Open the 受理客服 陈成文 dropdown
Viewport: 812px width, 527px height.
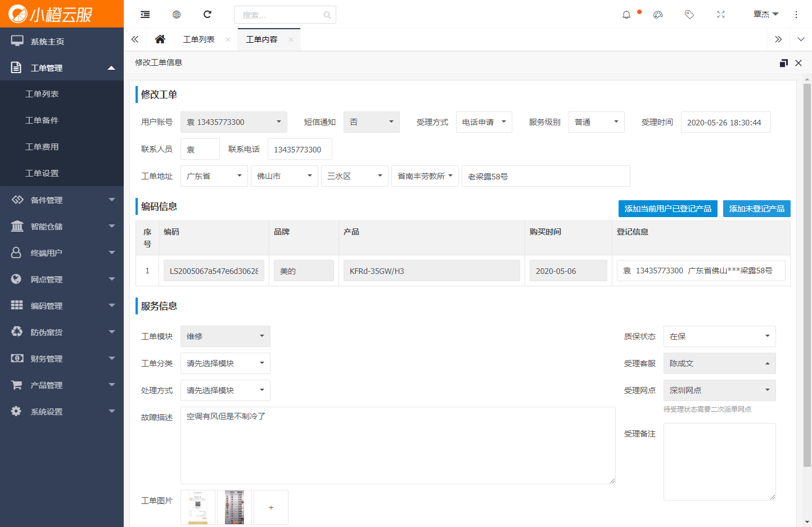pyautogui.click(x=720, y=363)
